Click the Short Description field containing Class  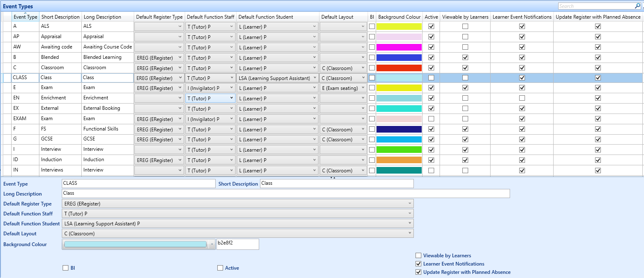337,183
